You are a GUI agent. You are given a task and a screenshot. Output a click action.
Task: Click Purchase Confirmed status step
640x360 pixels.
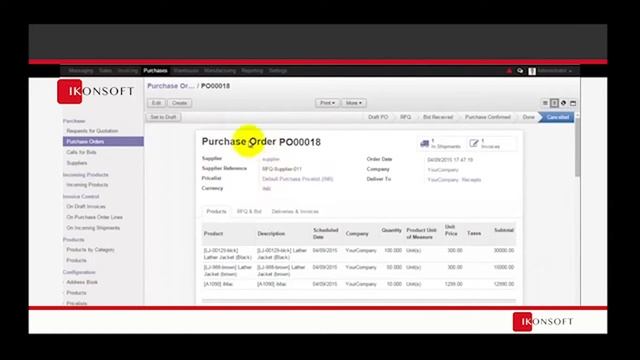click(x=488, y=117)
